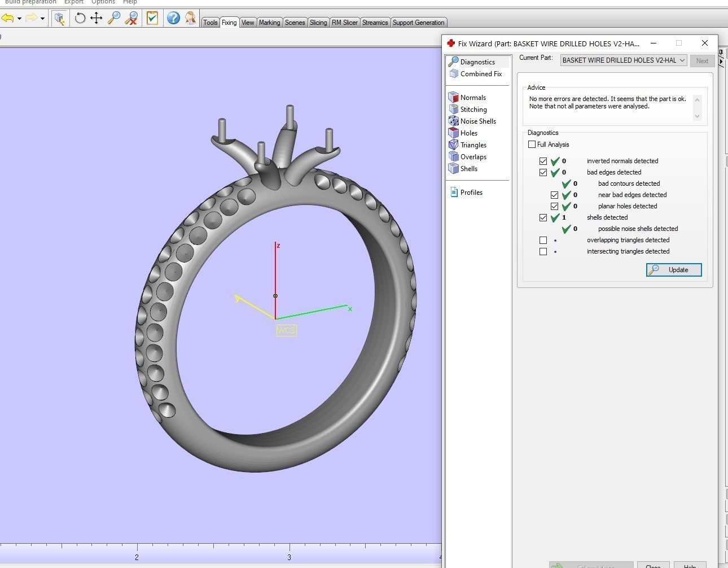This screenshot has width=728, height=568.
Task: Switch to the Tools tab
Action: click(x=210, y=23)
